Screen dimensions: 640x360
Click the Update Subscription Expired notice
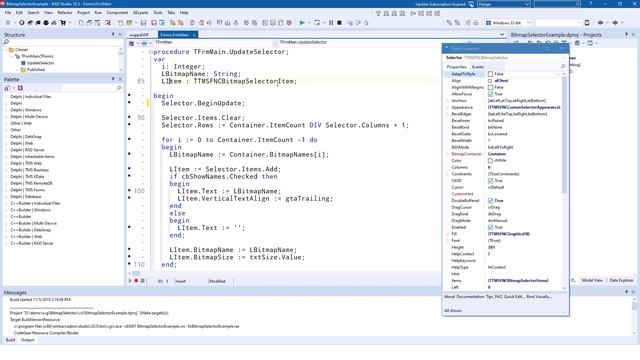[x=440, y=4]
